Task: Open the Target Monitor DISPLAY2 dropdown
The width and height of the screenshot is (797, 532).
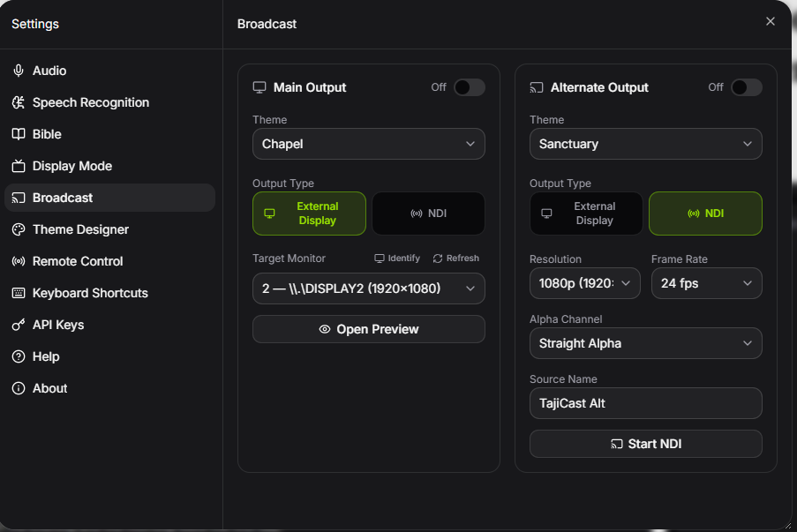Action: point(369,288)
